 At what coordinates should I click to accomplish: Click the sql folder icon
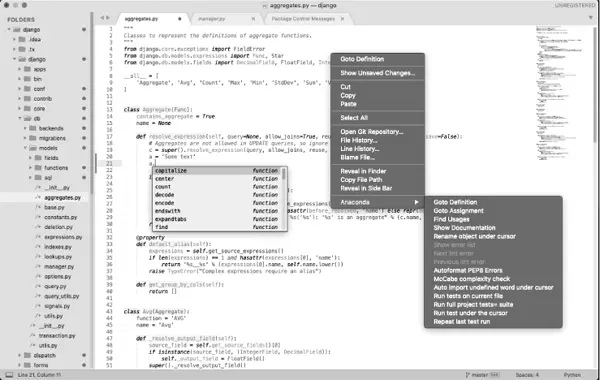38,178
